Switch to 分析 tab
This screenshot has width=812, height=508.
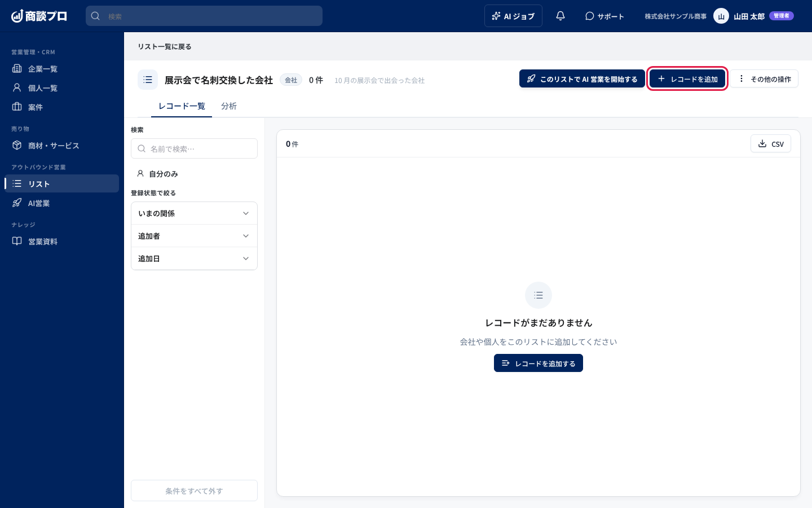tap(229, 106)
